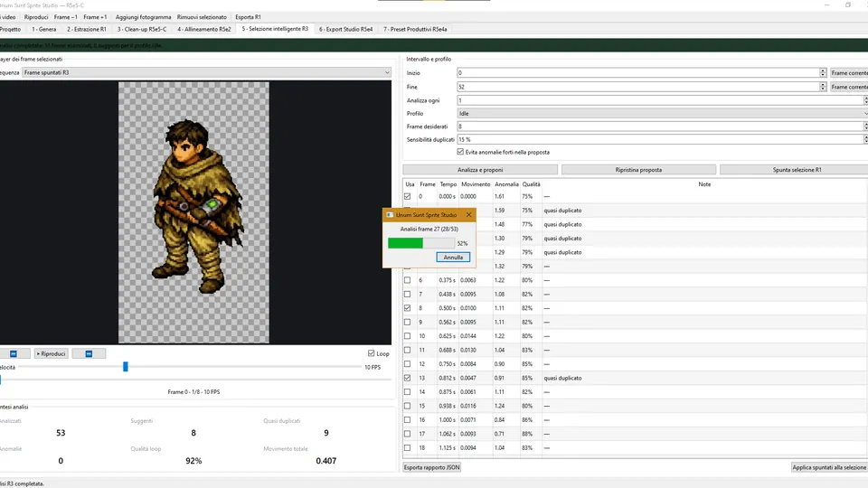Click the '1.125 s' time cell of frame 18
The height and width of the screenshot is (488, 868).
click(448, 447)
